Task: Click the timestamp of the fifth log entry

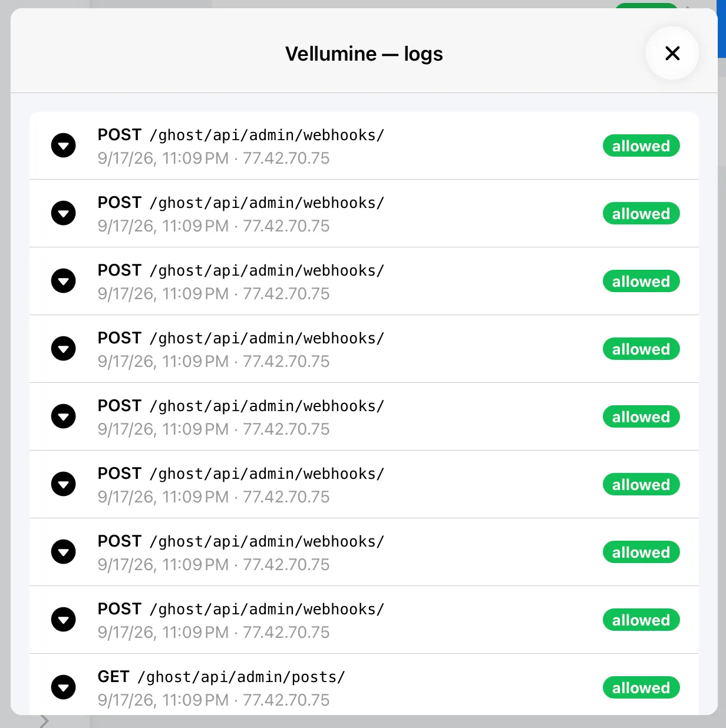Action: point(163,429)
